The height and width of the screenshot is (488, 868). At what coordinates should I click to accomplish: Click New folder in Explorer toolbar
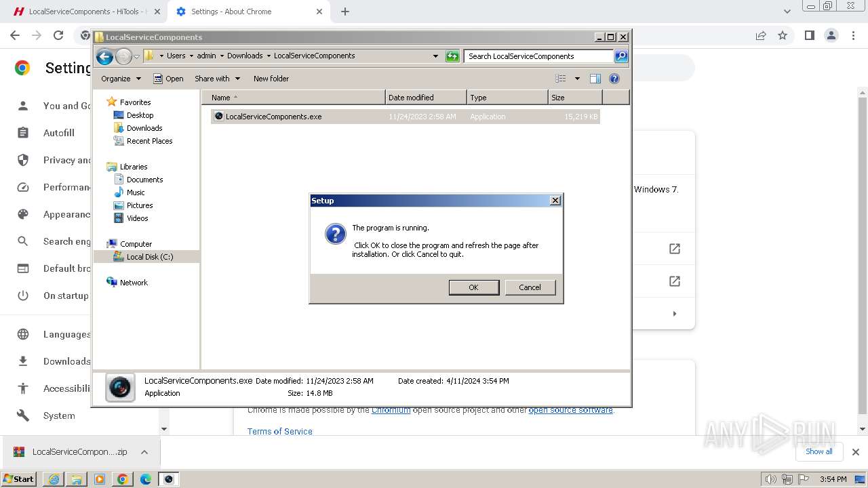tap(271, 79)
